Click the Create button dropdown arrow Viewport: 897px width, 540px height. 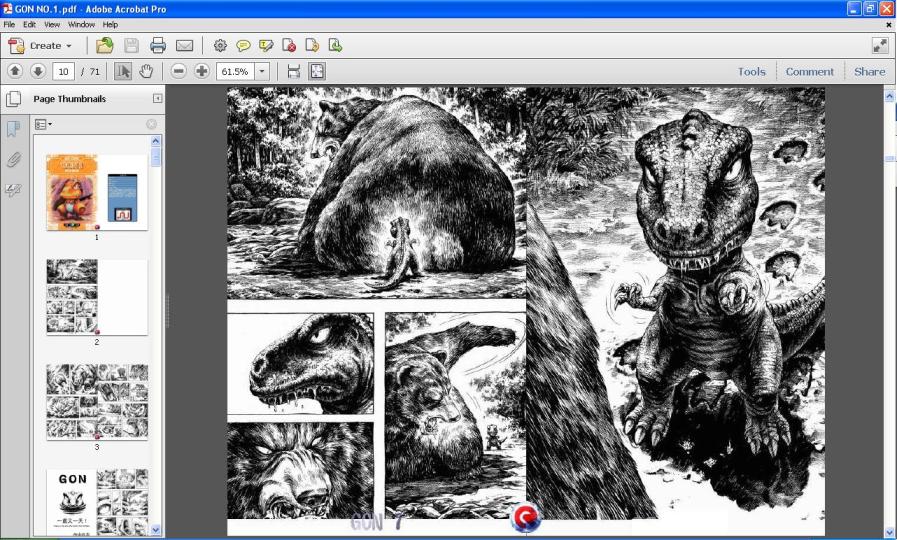tap(69, 46)
